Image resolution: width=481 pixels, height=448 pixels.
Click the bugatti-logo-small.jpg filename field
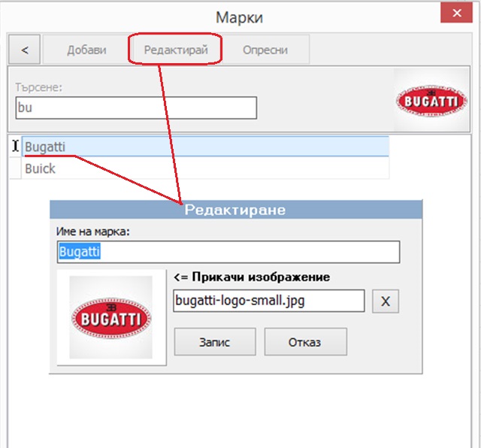pyautogui.click(x=269, y=301)
